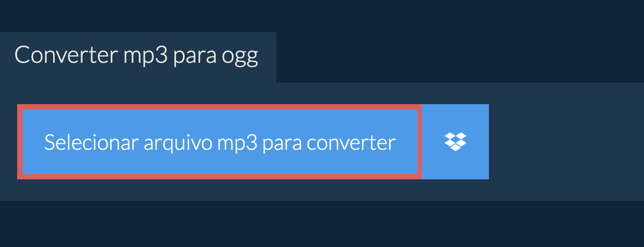Click the Dropbox box icon beside the select button

[455, 142]
